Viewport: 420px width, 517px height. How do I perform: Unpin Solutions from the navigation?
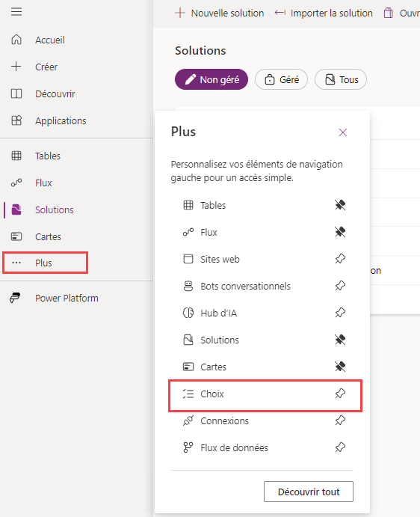click(x=340, y=340)
